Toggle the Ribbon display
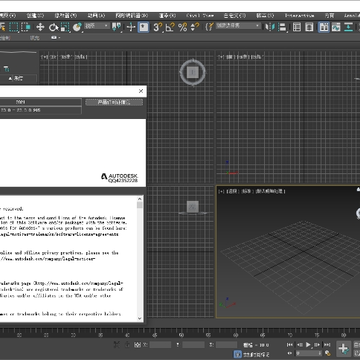Screen dimensions: 360x360 (x=324, y=27)
